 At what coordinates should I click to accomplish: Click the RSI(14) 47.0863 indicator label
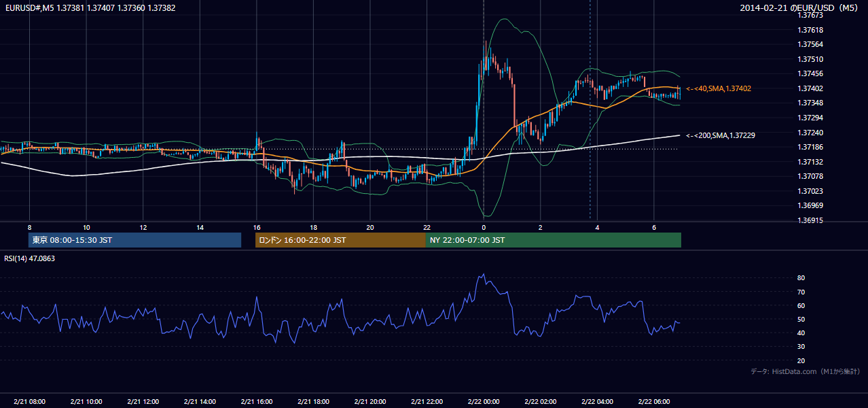pos(29,258)
